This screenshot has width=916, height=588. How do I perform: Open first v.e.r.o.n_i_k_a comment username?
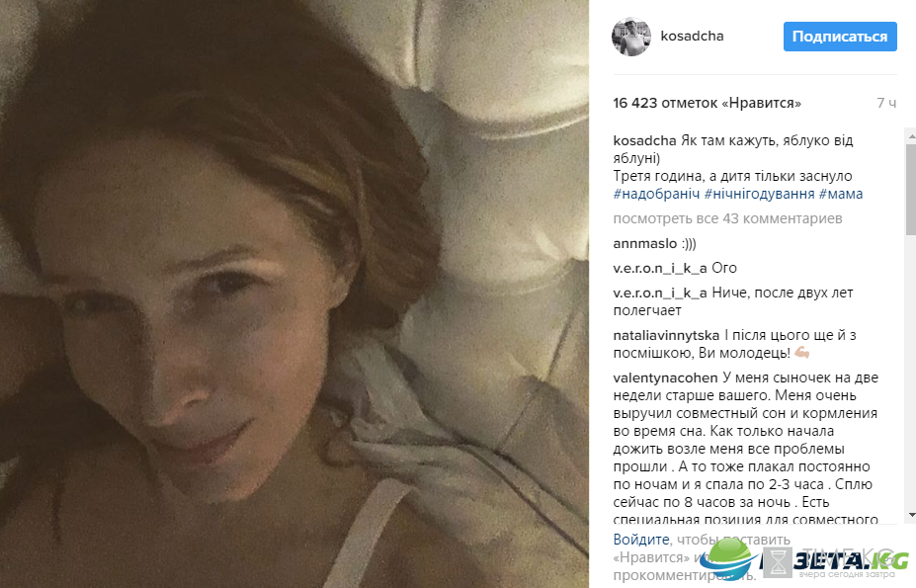click(x=659, y=268)
